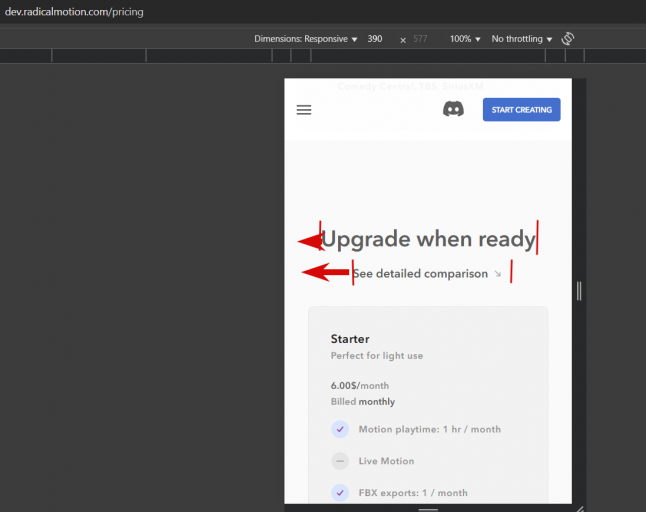
Task: Click the FBX exports checkmark icon
Action: point(340,493)
